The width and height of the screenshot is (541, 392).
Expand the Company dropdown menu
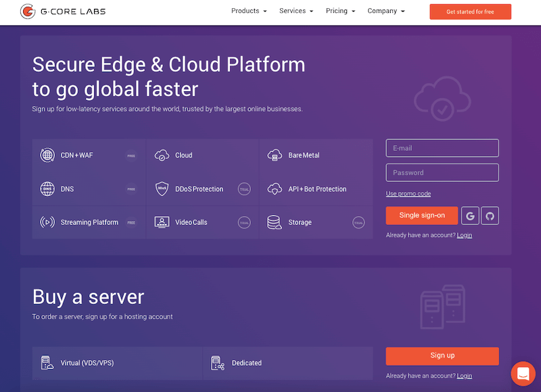(x=386, y=11)
